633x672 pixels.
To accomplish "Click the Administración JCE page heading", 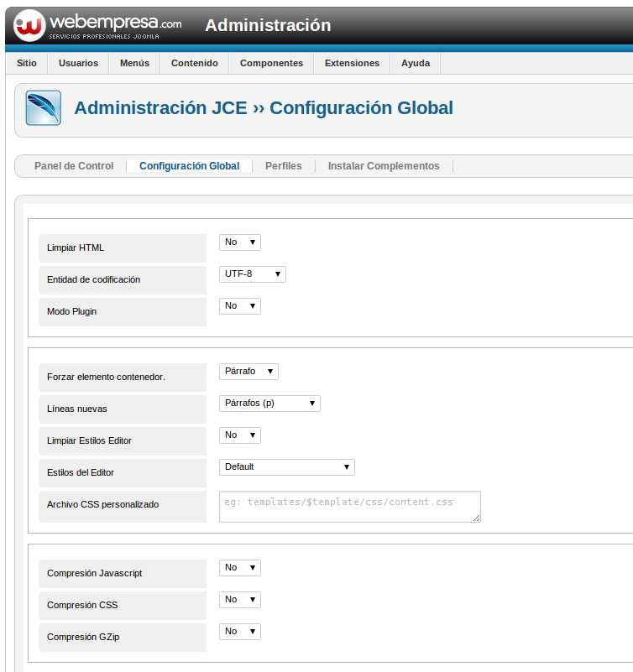I will [x=264, y=108].
